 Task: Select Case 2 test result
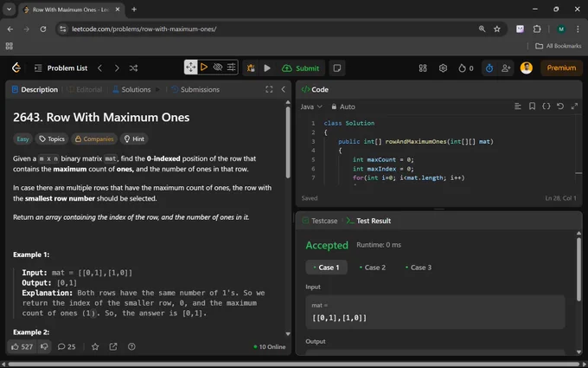372,268
